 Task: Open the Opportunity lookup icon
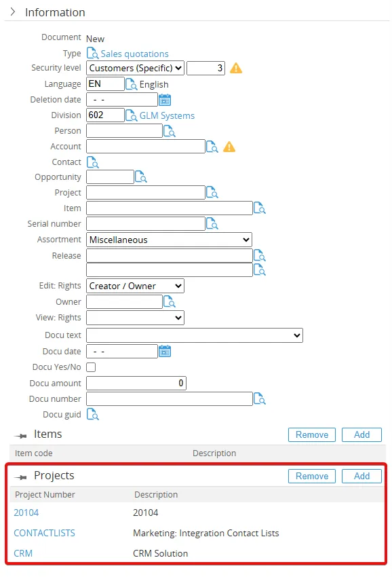click(x=141, y=177)
